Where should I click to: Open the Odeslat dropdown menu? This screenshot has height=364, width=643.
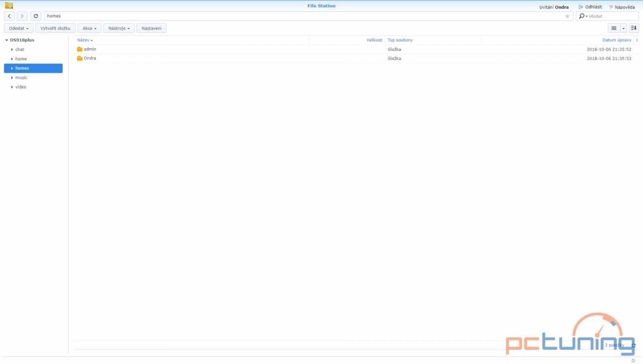point(18,28)
